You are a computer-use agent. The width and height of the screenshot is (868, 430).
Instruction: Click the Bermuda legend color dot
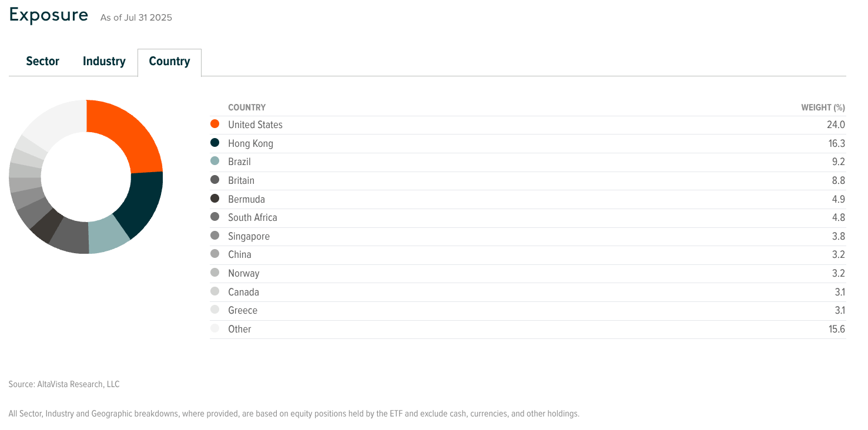215,199
